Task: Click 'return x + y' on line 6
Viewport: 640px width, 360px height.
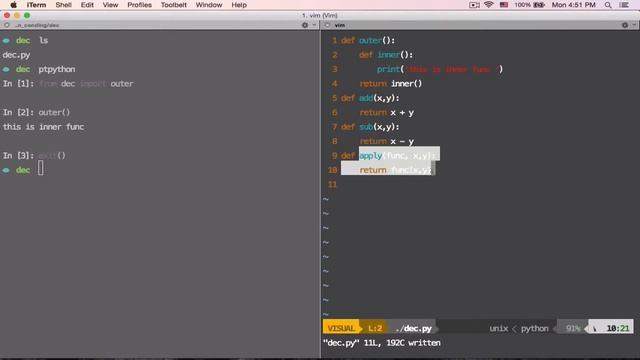Action: pyautogui.click(x=387, y=112)
